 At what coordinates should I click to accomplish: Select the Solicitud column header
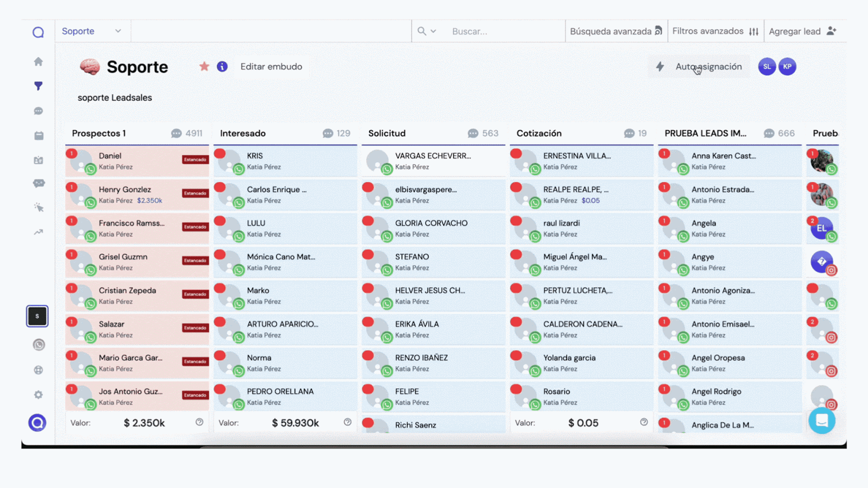(x=433, y=133)
